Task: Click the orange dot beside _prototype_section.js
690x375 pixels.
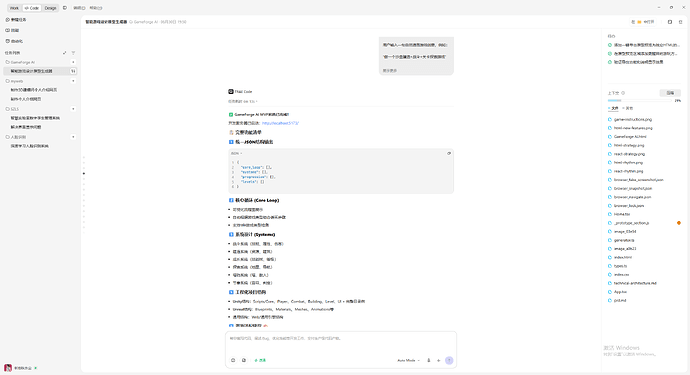Action: [x=679, y=223]
